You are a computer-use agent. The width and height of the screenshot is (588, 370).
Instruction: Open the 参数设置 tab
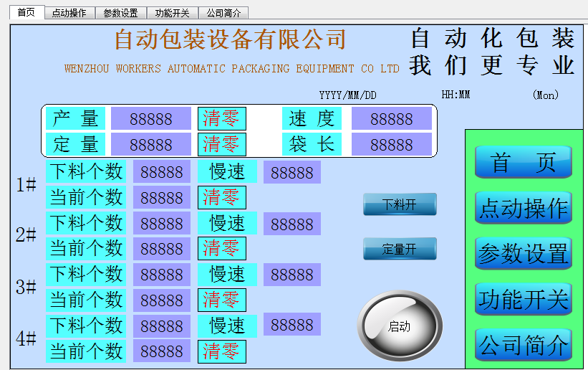(121, 13)
